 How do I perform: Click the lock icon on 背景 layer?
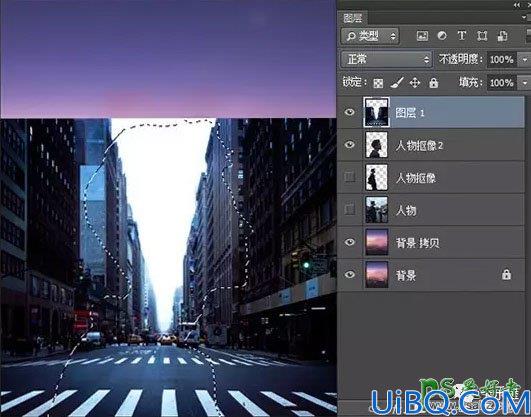tap(506, 274)
